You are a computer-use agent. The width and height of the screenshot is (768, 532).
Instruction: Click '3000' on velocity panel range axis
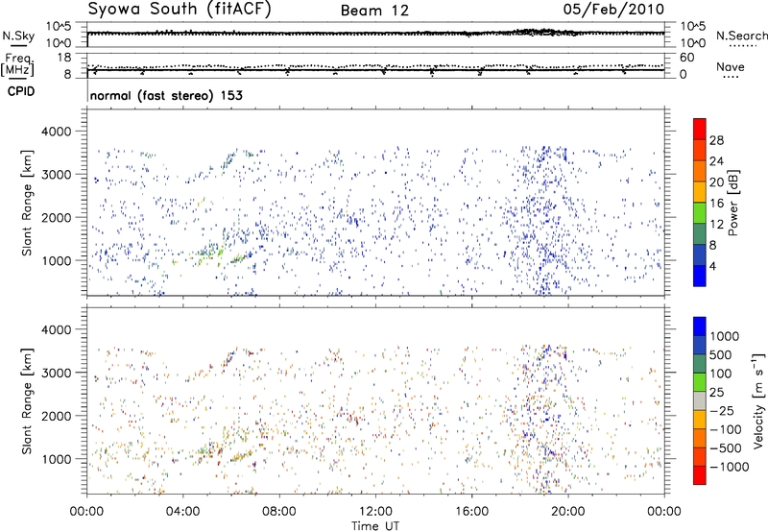coord(57,373)
